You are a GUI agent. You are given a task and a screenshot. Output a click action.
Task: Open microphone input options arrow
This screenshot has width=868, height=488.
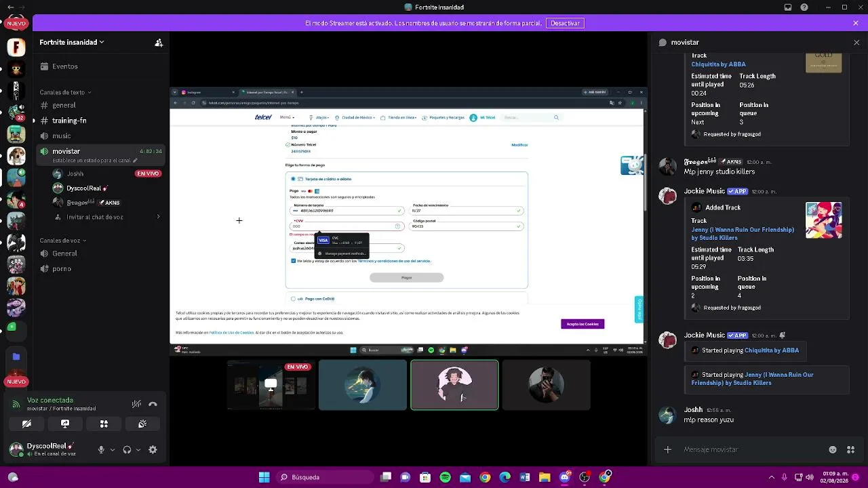coord(113,449)
